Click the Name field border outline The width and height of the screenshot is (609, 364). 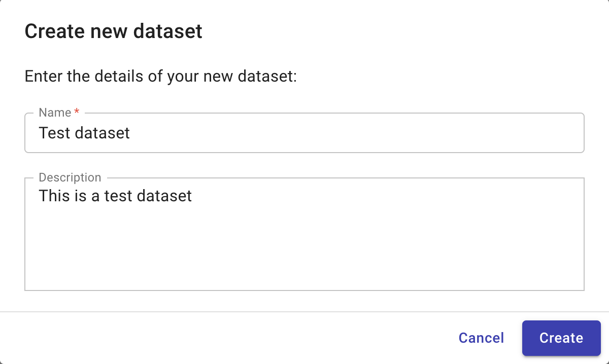304,151
